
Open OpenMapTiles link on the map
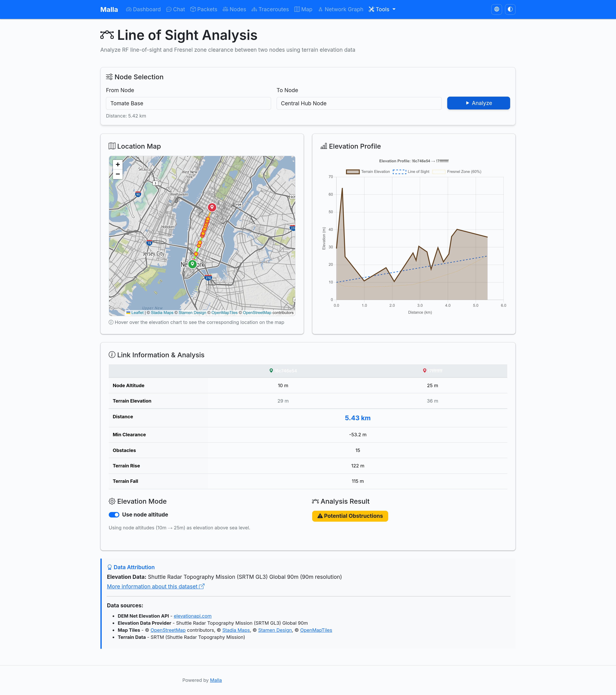(x=225, y=313)
